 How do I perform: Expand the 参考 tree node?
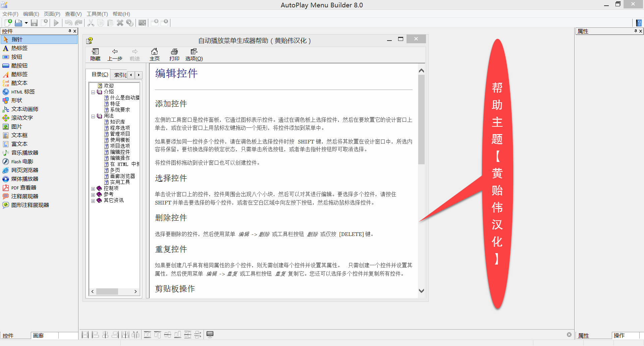tap(93, 195)
